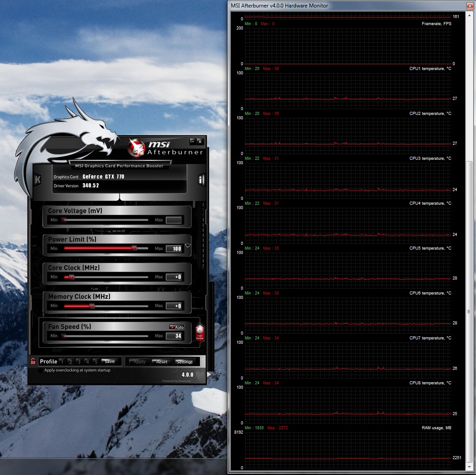Click the Memory Clock slider handle
Viewport: 476px width, 475px height.
pos(92,306)
